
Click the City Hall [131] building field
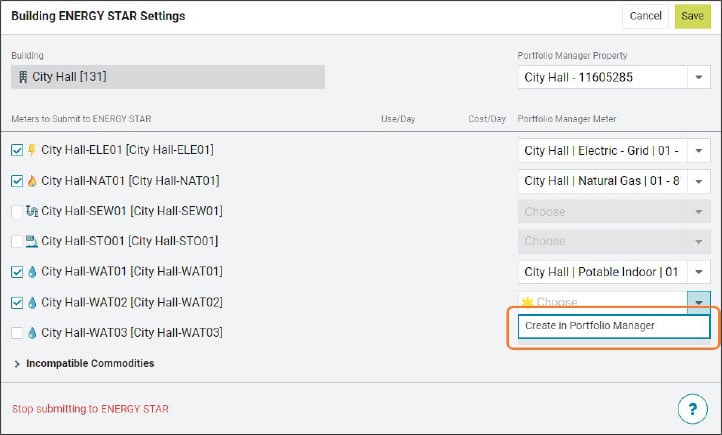[168, 77]
